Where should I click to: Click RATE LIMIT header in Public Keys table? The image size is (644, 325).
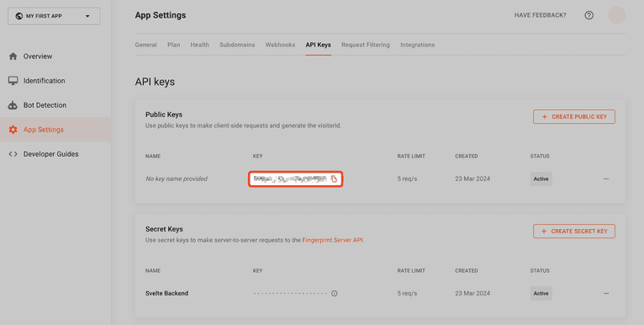tap(411, 157)
